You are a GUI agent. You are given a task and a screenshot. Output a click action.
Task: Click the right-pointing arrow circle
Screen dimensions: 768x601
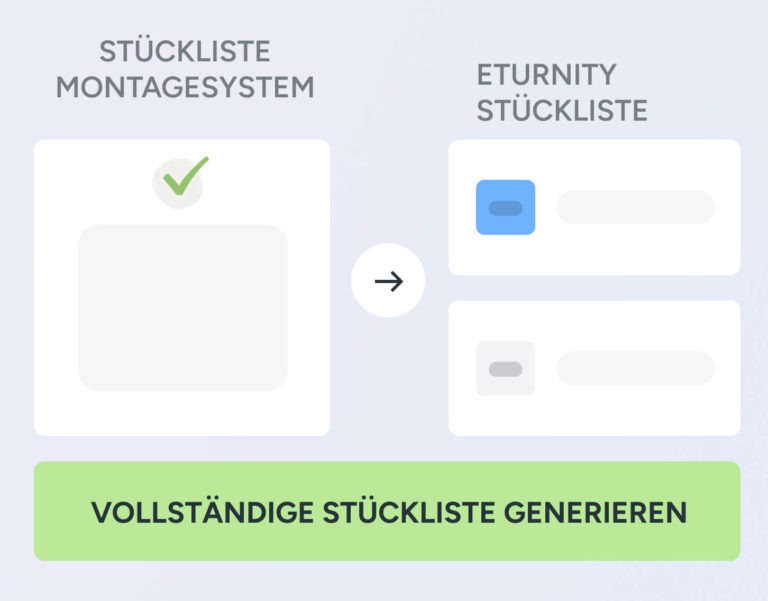point(388,282)
